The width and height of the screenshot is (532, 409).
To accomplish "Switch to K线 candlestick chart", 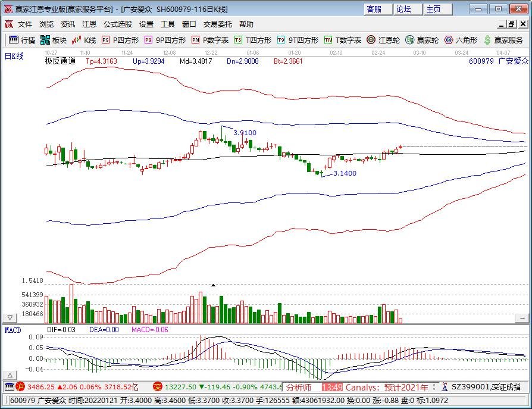I will [84, 40].
